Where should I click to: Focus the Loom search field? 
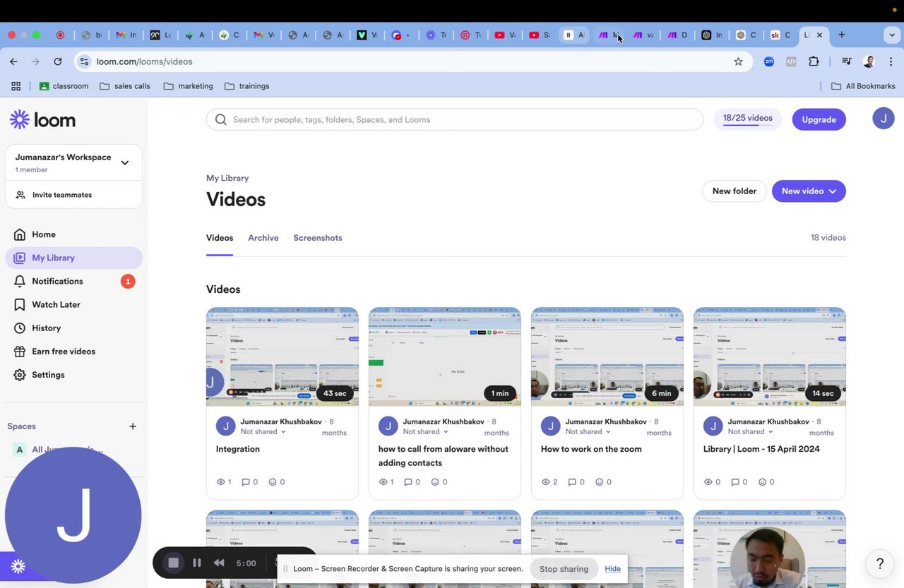coord(455,119)
